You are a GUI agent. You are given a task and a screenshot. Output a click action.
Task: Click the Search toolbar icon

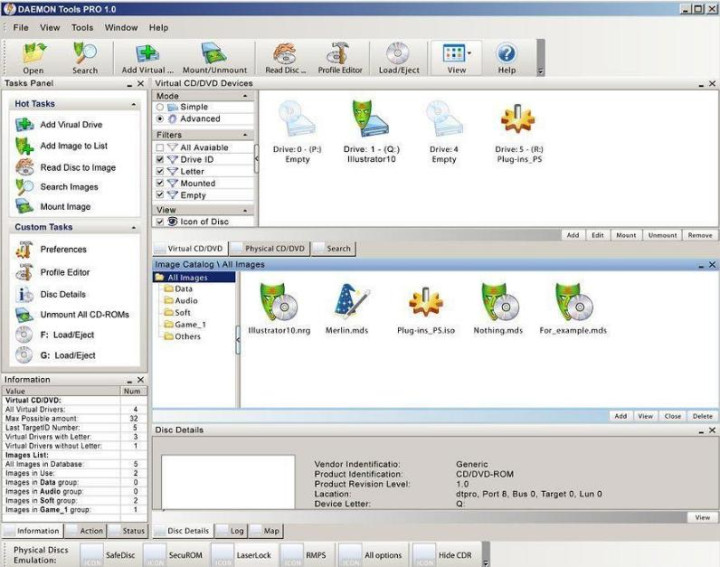click(85, 58)
